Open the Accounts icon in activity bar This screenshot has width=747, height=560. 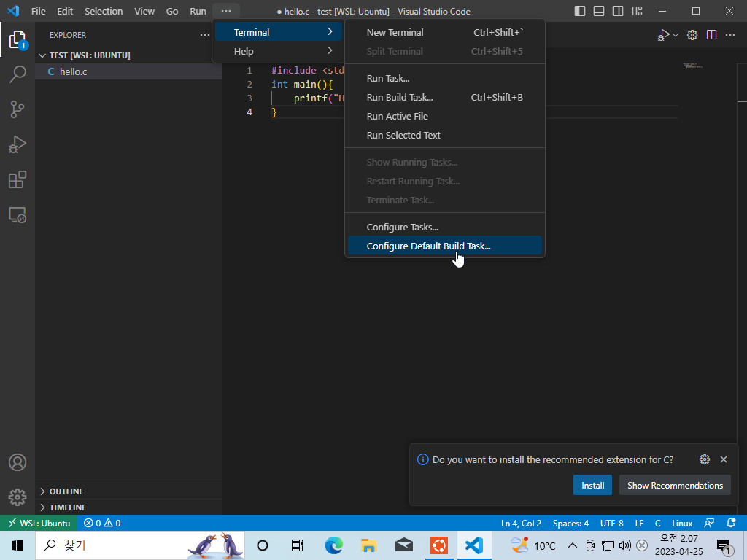pos(18,462)
